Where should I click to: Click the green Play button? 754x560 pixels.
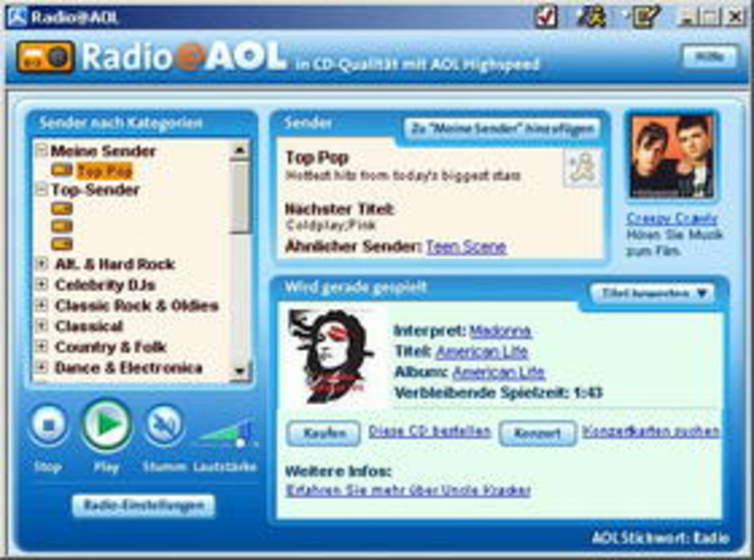[x=106, y=425]
